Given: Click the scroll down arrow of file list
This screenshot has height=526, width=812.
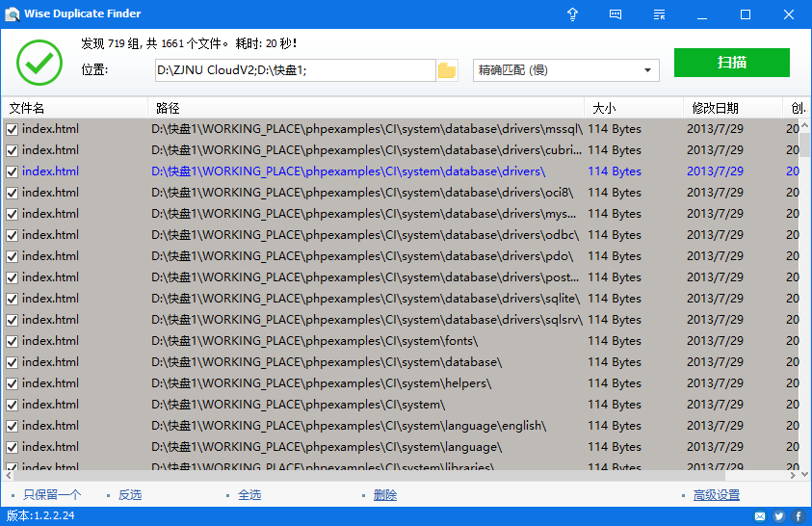Looking at the screenshot, I should click(804, 474).
